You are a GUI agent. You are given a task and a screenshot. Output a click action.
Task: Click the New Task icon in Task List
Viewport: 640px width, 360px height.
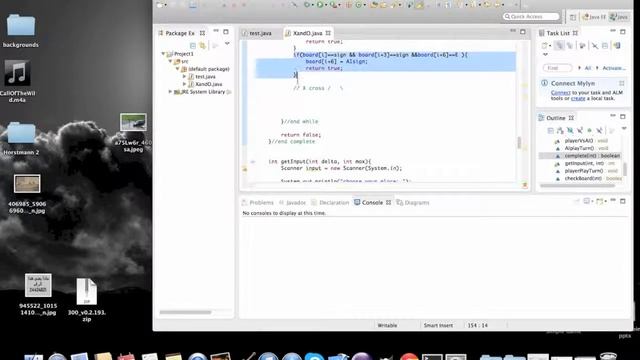tap(544, 46)
